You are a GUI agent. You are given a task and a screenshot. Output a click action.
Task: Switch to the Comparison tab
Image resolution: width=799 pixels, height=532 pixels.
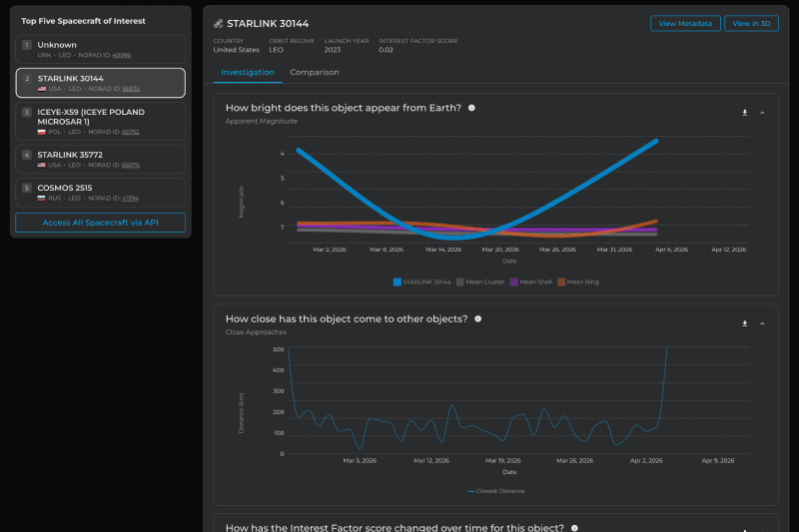(x=315, y=72)
